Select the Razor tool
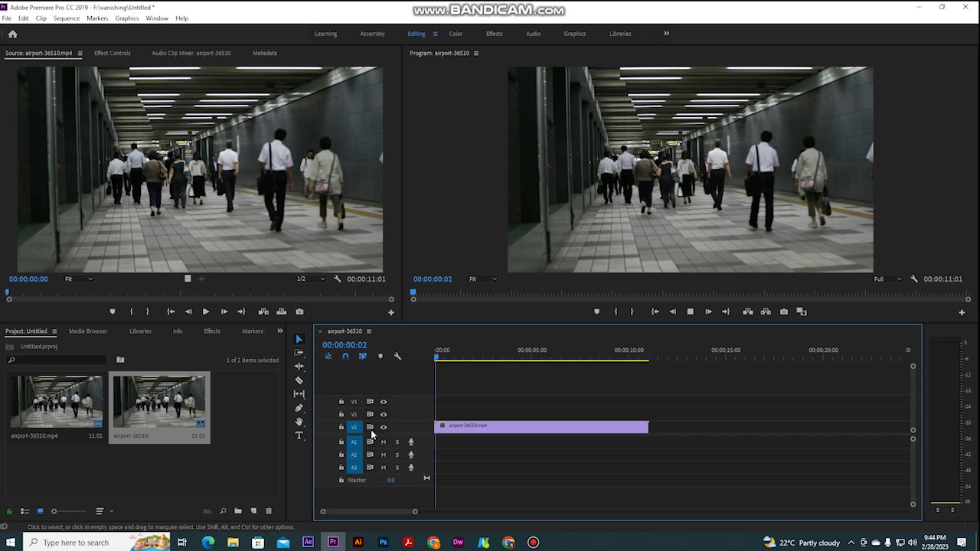 pos(299,380)
